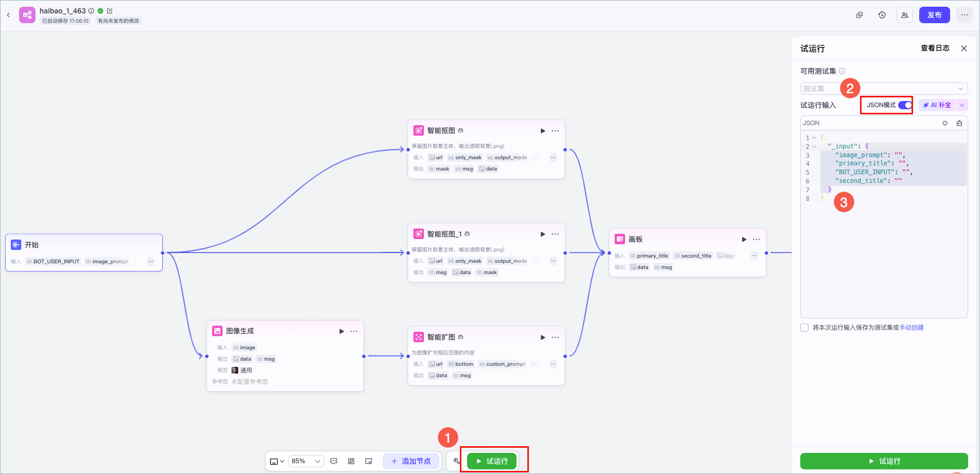Open the collaborators people icon
Image resolution: width=980 pixels, height=474 pixels.
coord(905,15)
